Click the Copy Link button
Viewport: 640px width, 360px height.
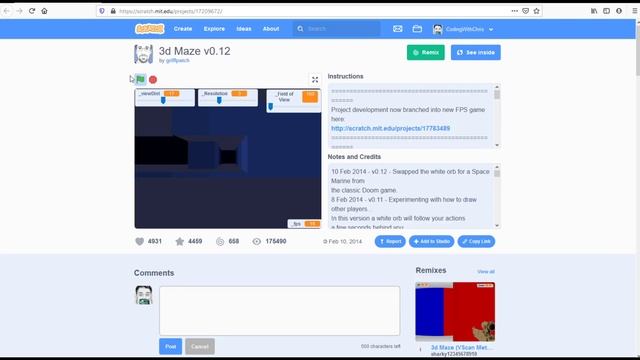tap(476, 241)
